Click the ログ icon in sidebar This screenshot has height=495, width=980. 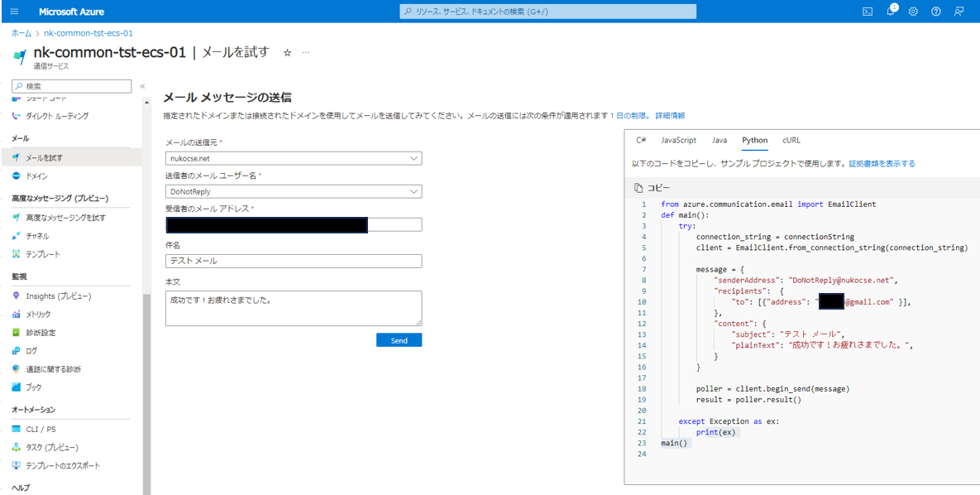(x=17, y=350)
